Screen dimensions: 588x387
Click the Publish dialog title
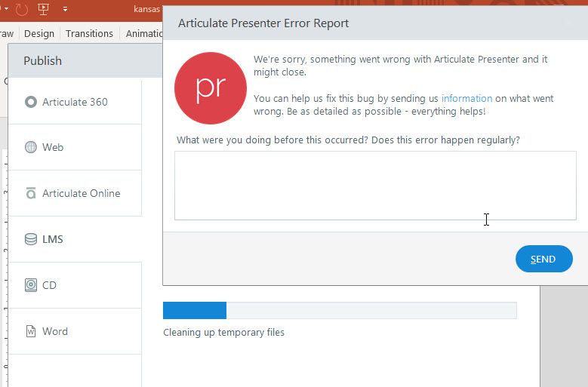(43, 60)
